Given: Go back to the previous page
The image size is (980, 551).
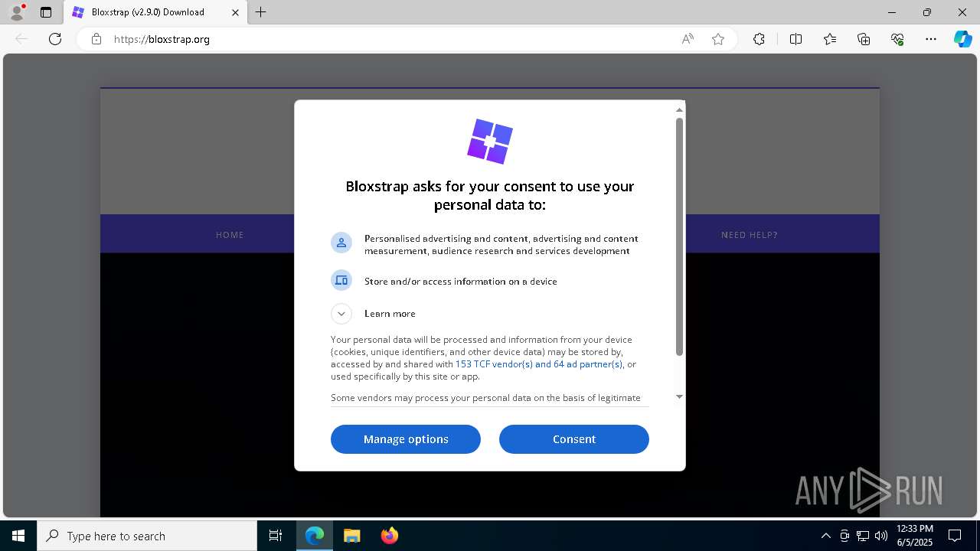Looking at the screenshot, I should (21, 39).
